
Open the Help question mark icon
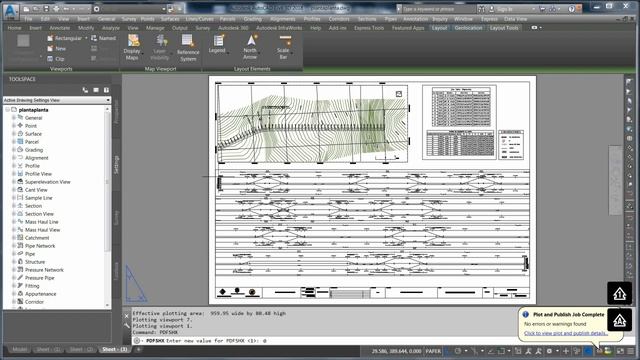pos(571,9)
